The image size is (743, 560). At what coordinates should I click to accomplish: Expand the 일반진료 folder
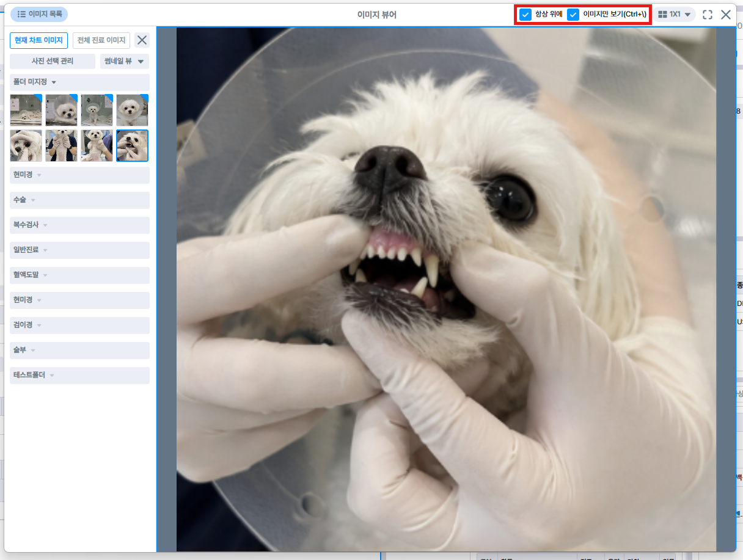pos(79,250)
